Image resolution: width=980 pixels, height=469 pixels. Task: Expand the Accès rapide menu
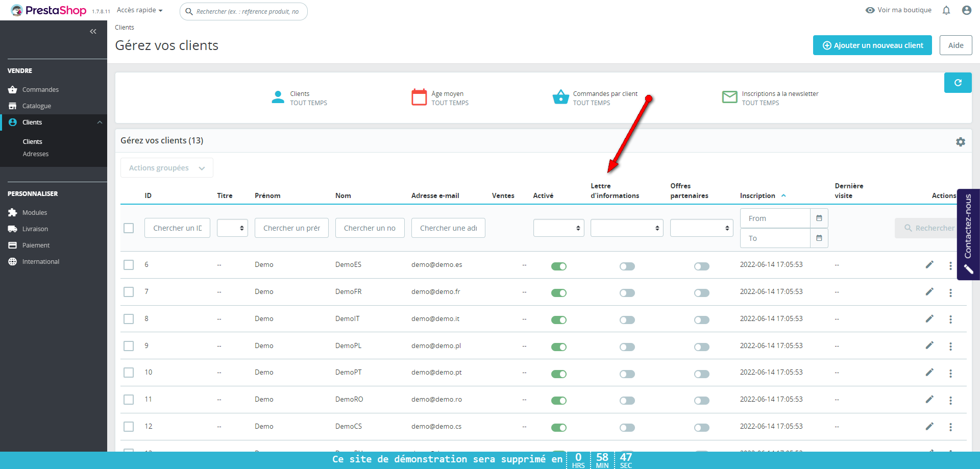139,10
